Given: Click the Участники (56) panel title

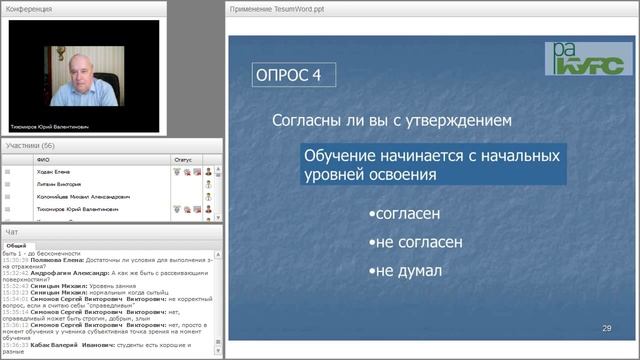Looking at the screenshot, I should click(x=30, y=146).
